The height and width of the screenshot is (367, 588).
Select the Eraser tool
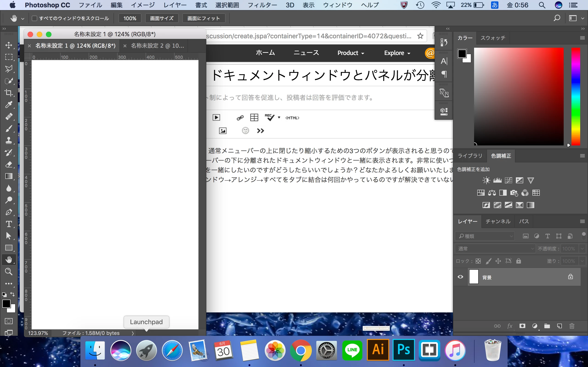9,164
